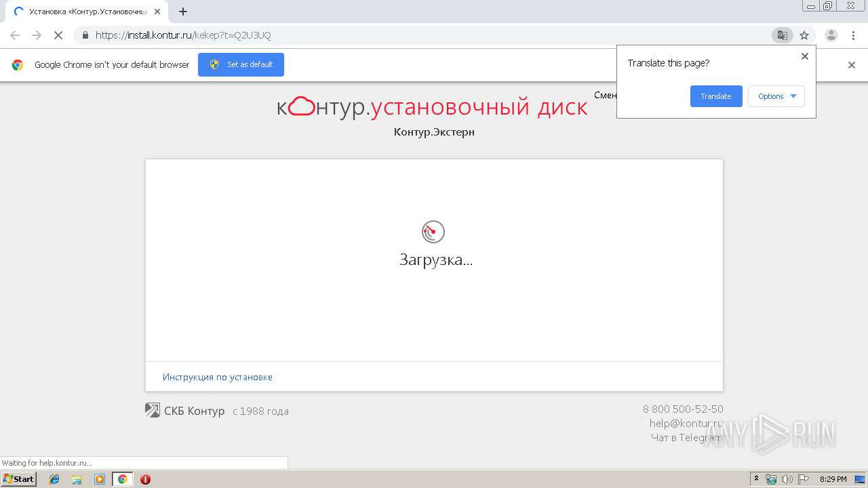Click the status bar Waiting for help.kontur.ru
Screen dimensions: 868x488
coord(144,463)
